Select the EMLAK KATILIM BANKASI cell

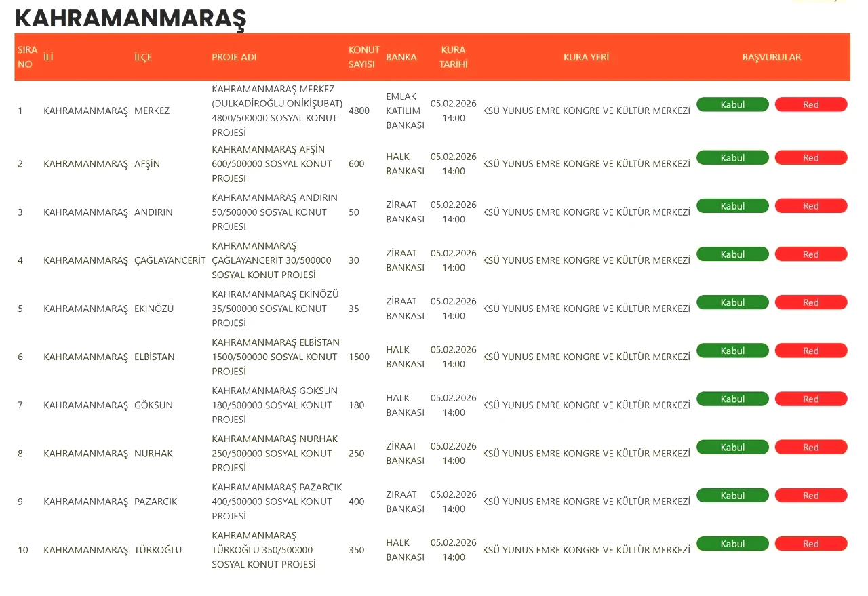(404, 111)
